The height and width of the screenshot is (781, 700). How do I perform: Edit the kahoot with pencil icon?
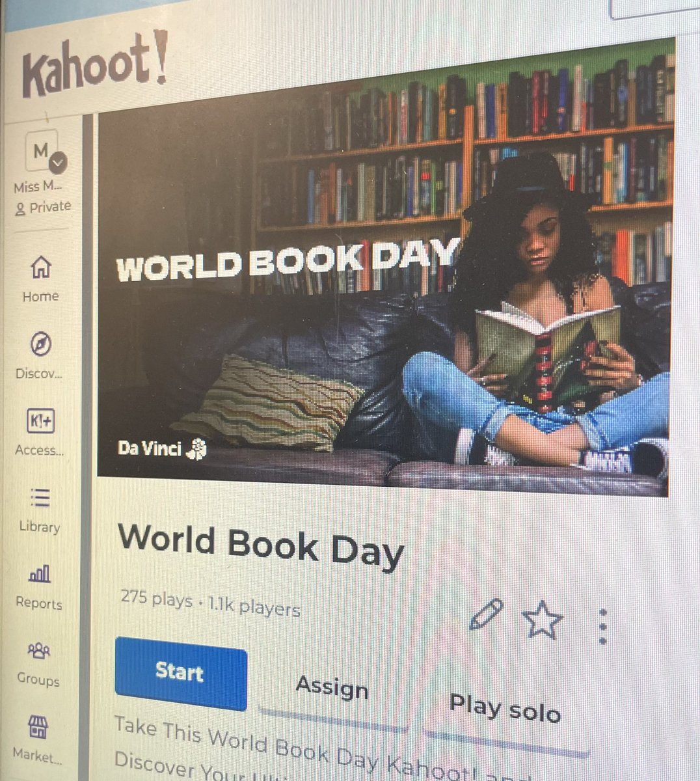(486, 614)
